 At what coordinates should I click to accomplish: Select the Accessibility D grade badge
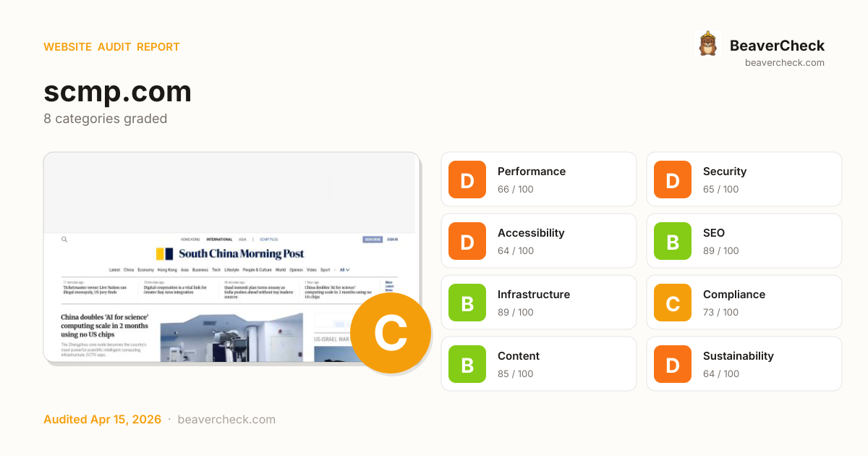point(467,241)
